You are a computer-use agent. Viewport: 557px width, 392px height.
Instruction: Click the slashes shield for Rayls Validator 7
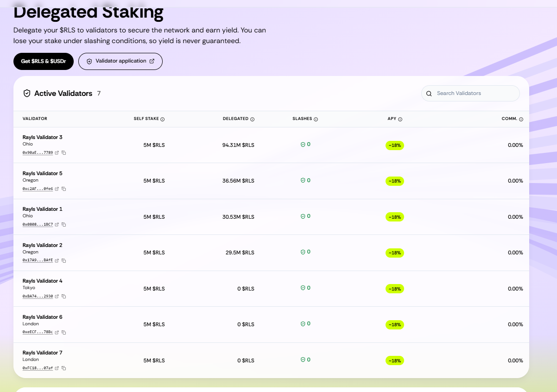tap(303, 360)
